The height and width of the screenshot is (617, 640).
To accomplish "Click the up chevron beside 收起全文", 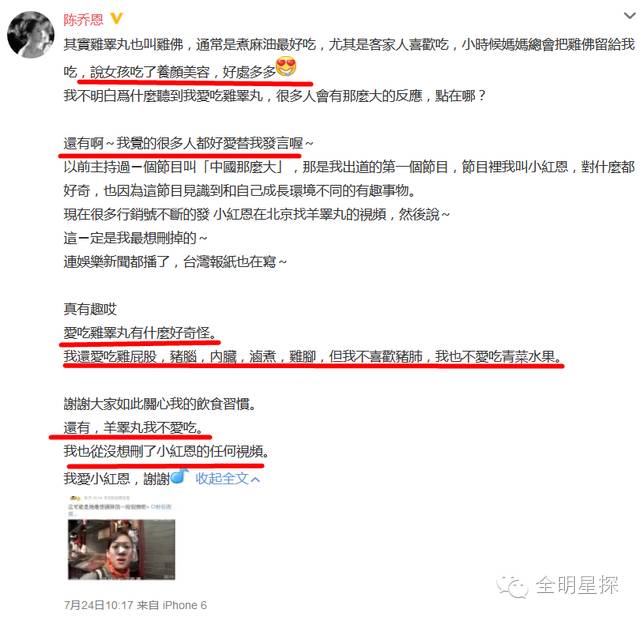I will coord(255,479).
